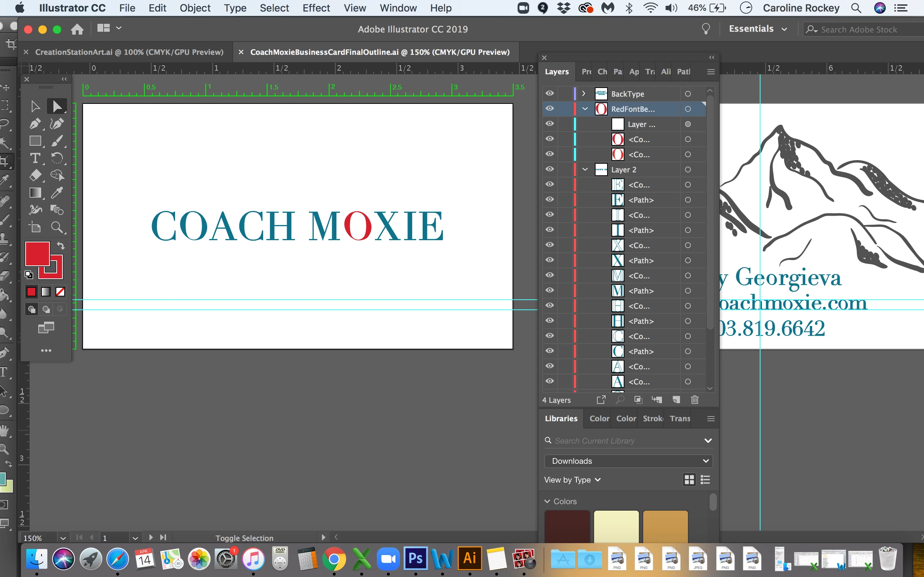The width and height of the screenshot is (924, 577).
Task: Open the Downloads library dropdown
Action: tap(628, 461)
